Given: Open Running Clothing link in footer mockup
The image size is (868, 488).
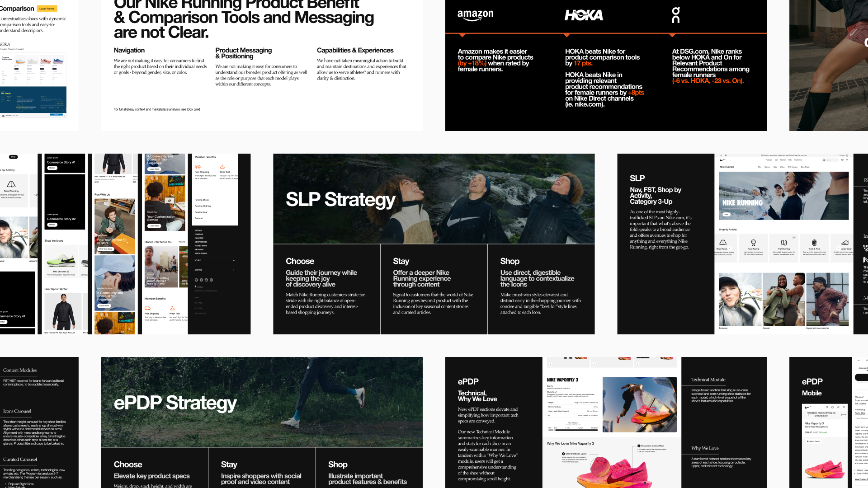Looking at the screenshot, I should pyautogui.click(x=203, y=206).
